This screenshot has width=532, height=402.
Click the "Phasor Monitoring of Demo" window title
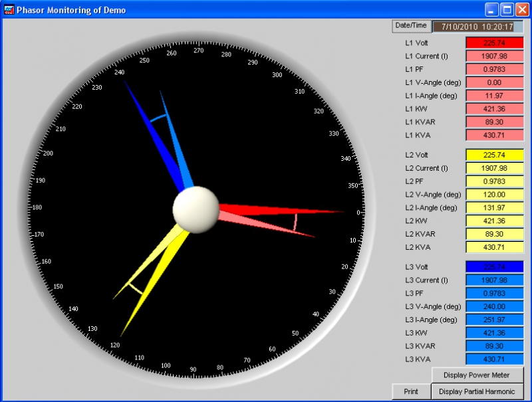(71, 10)
